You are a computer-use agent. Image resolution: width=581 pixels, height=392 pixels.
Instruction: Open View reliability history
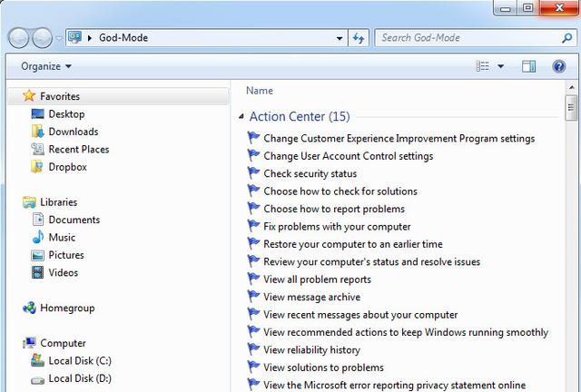(x=311, y=350)
